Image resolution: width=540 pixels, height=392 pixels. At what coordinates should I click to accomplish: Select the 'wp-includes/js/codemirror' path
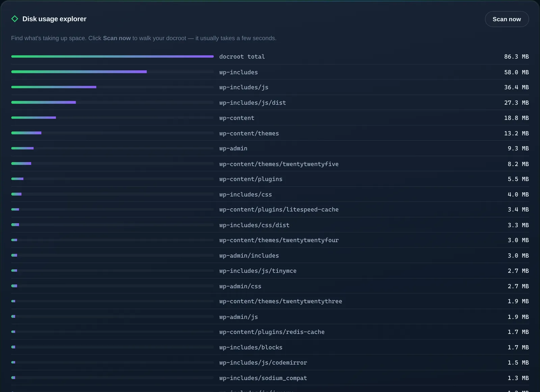tap(263, 363)
